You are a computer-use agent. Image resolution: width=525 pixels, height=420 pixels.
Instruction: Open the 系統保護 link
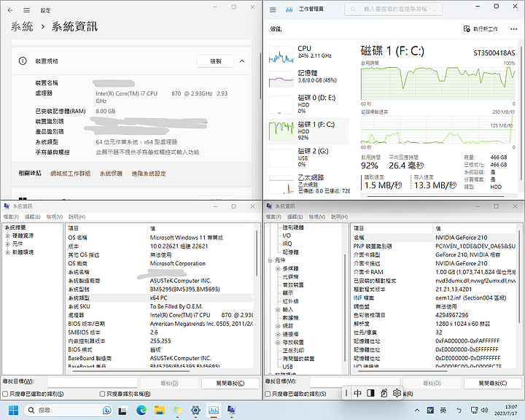(x=111, y=174)
